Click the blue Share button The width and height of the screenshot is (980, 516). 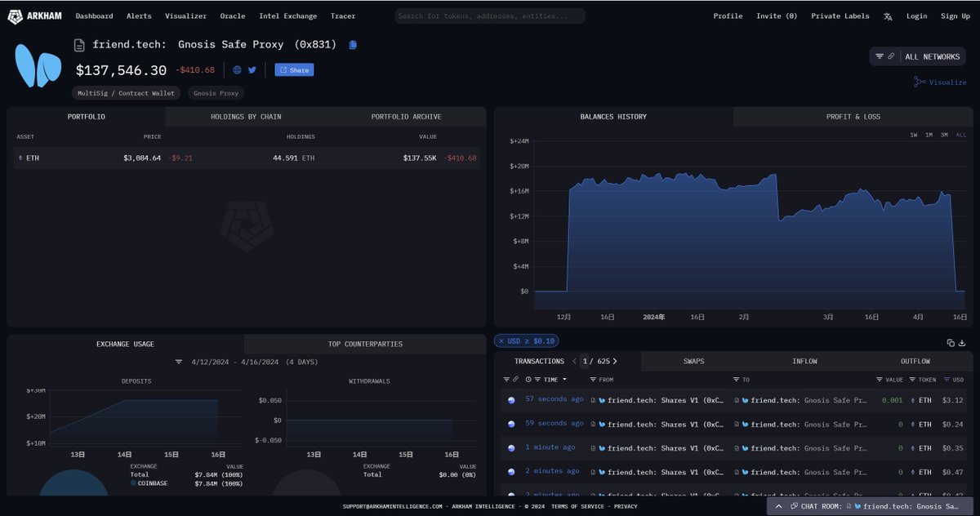[294, 70]
